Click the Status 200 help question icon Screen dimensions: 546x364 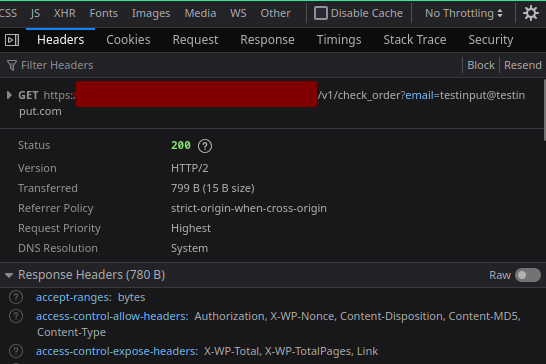point(205,146)
